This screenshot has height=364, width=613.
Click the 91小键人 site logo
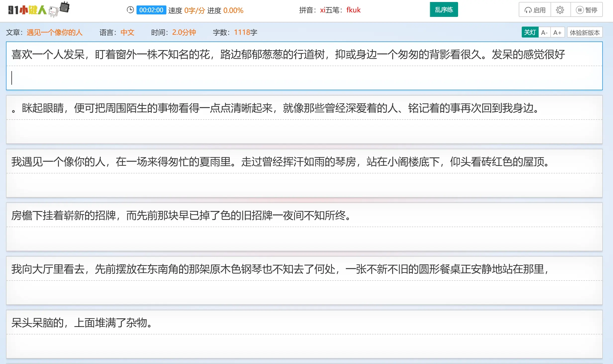click(27, 10)
